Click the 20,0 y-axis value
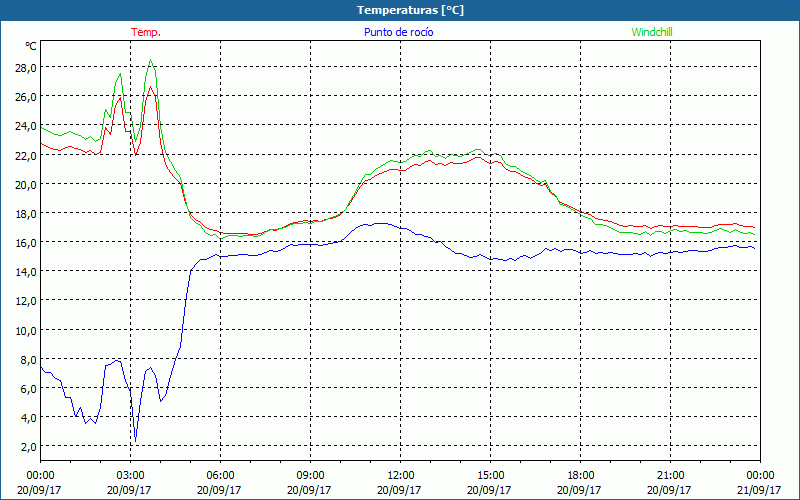800x500 pixels. point(26,185)
